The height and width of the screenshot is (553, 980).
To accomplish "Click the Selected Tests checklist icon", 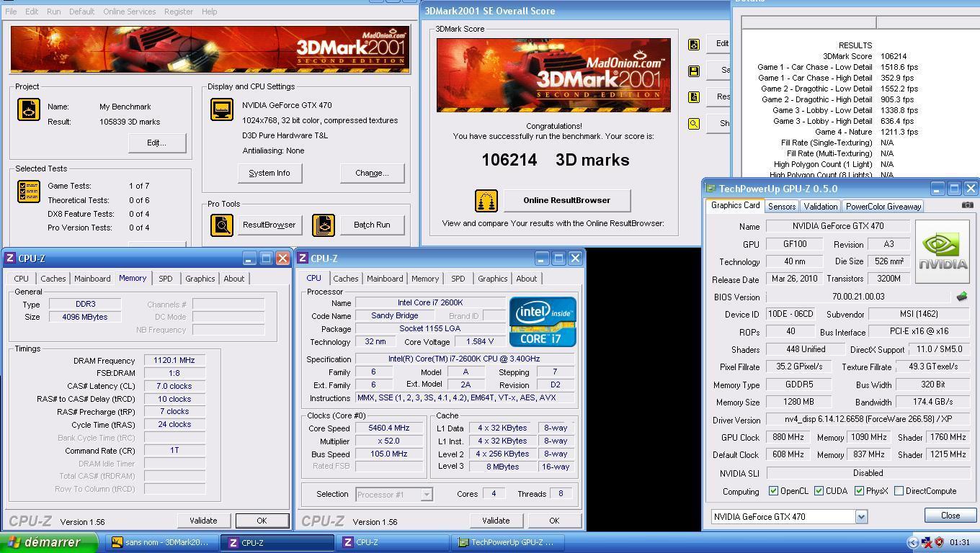I will 29,192.
